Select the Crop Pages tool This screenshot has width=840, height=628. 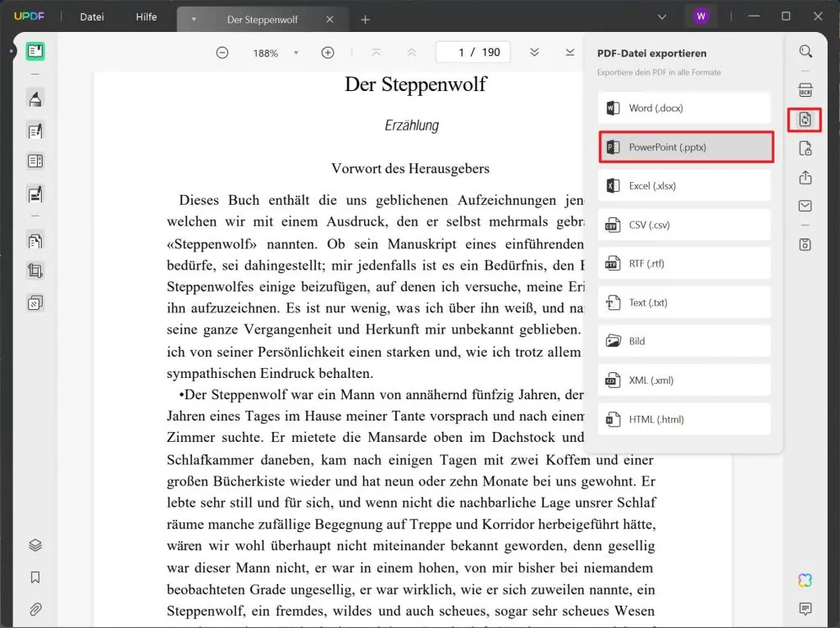tap(35, 271)
